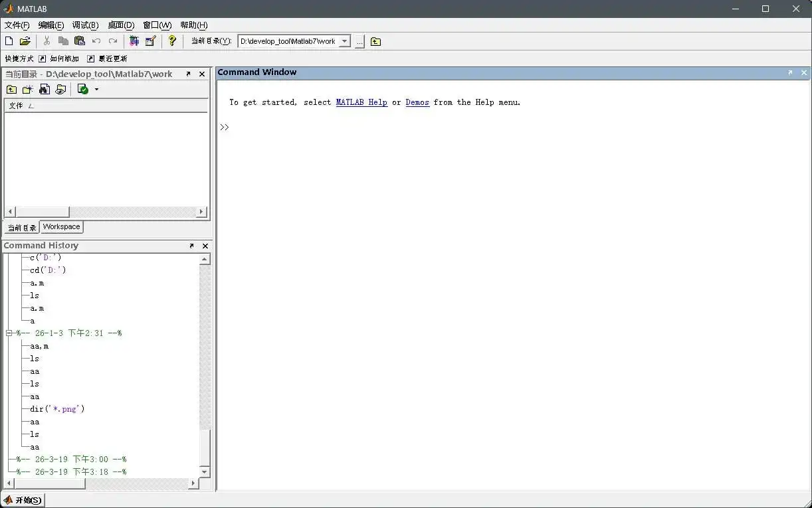The height and width of the screenshot is (508, 812).
Task: Click the eye-folder view icon in Current Directory panel
Action: point(60,89)
